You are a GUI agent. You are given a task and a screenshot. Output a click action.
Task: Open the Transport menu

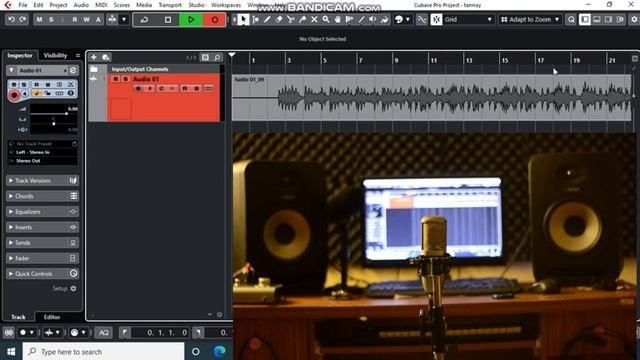[x=170, y=5]
